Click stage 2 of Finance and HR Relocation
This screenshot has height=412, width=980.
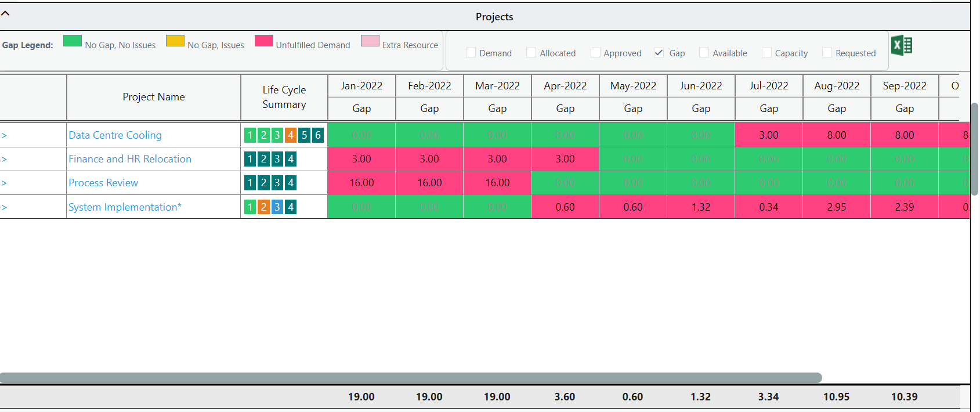tap(263, 159)
